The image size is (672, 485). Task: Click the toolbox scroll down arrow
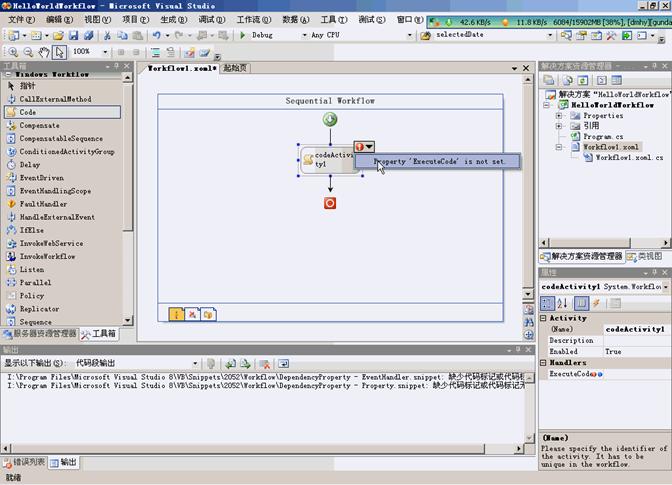128,320
